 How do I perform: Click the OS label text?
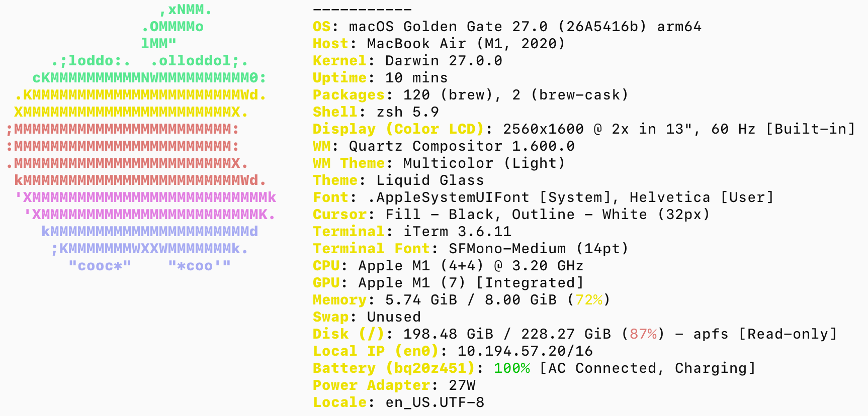[x=322, y=26]
